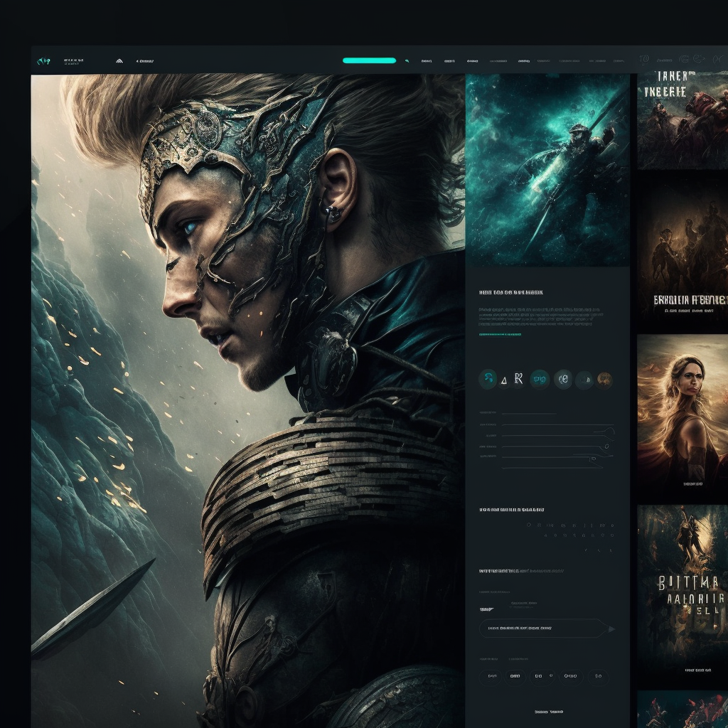Switch to the first navigation menu item after the search bar
Screen dimensions: 728x728
[x=427, y=60]
